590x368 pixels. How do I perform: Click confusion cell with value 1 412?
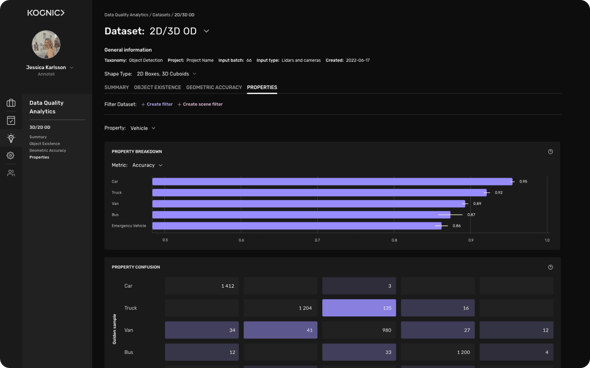coord(202,286)
